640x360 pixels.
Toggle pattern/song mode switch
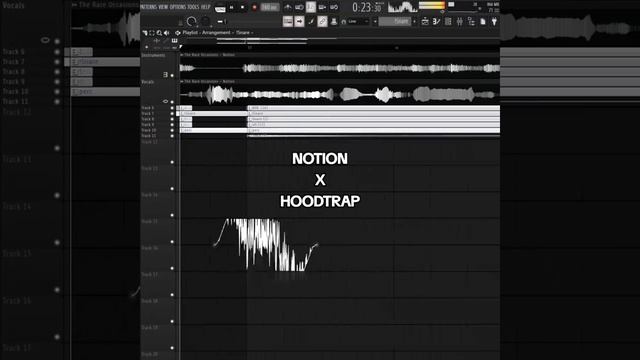point(220,7)
